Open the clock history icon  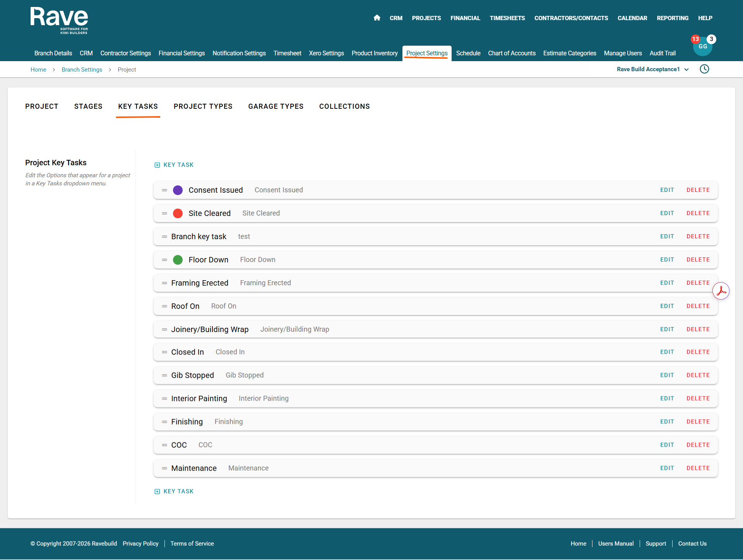704,69
